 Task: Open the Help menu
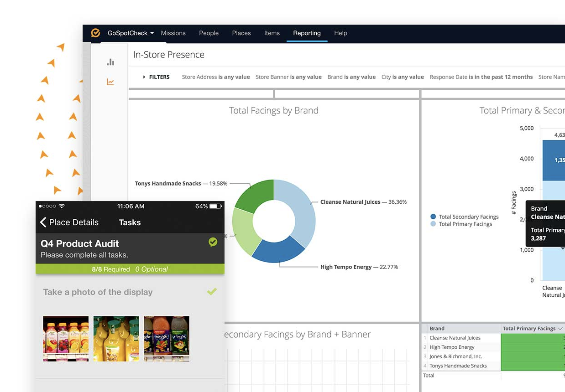point(340,33)
